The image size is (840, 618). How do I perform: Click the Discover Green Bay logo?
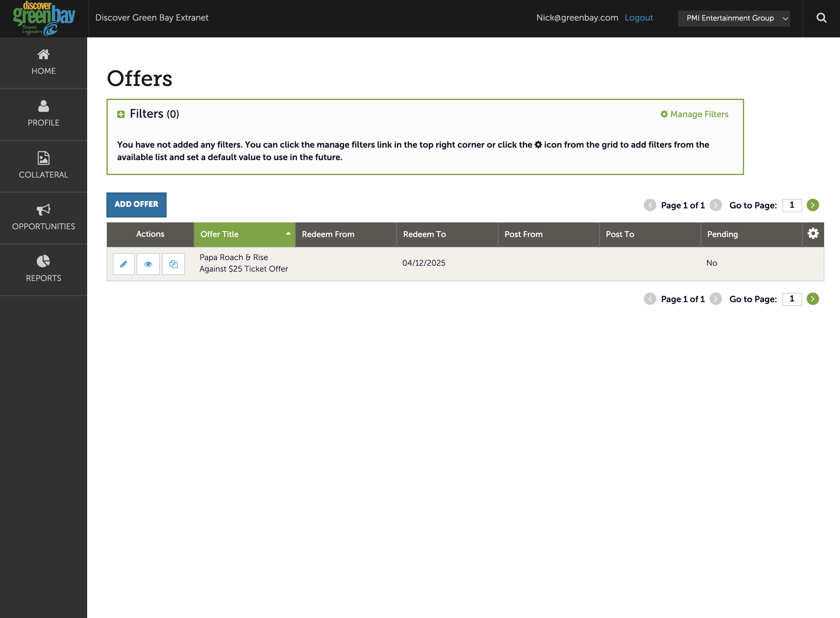tap(44, 19)
